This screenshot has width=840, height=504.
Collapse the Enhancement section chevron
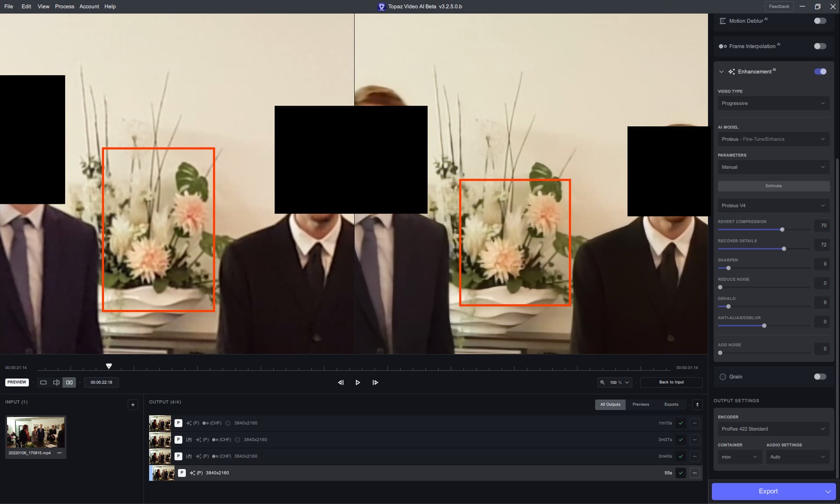click(x=721, y=72)
